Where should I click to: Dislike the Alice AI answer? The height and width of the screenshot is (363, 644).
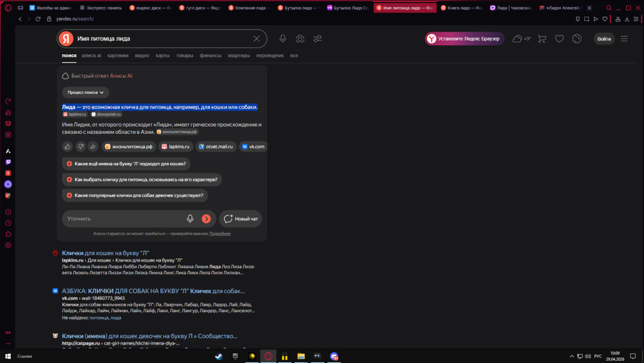pos(80,146)
